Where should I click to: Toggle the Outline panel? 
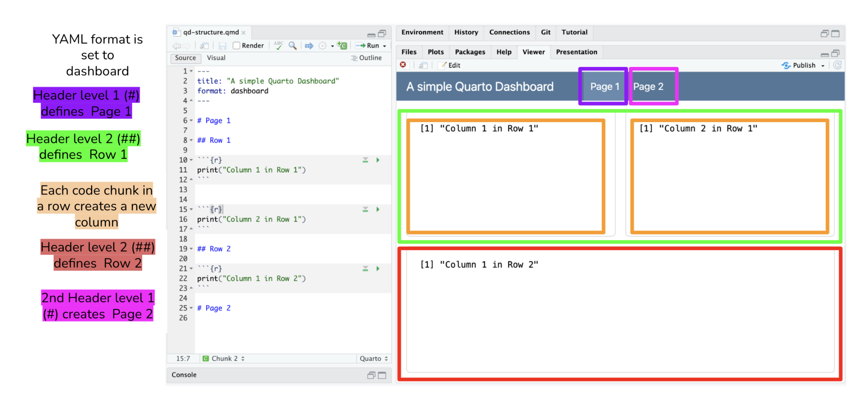366,58
